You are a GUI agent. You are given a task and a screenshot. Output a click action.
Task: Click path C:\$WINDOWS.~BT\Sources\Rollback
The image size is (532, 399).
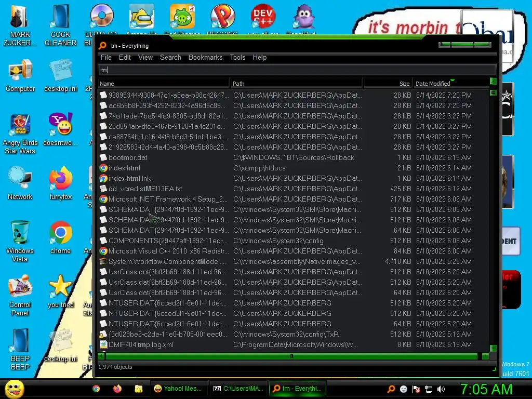[x=294, y=157]
